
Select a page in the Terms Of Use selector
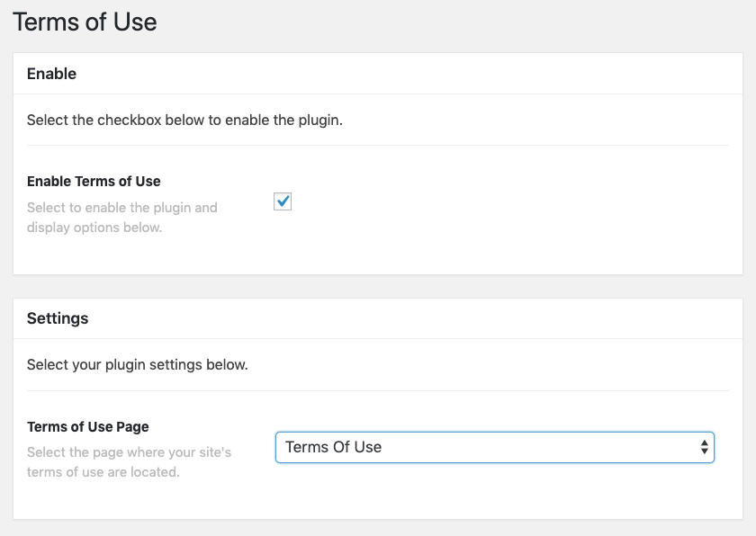click(x=495, y=447)
